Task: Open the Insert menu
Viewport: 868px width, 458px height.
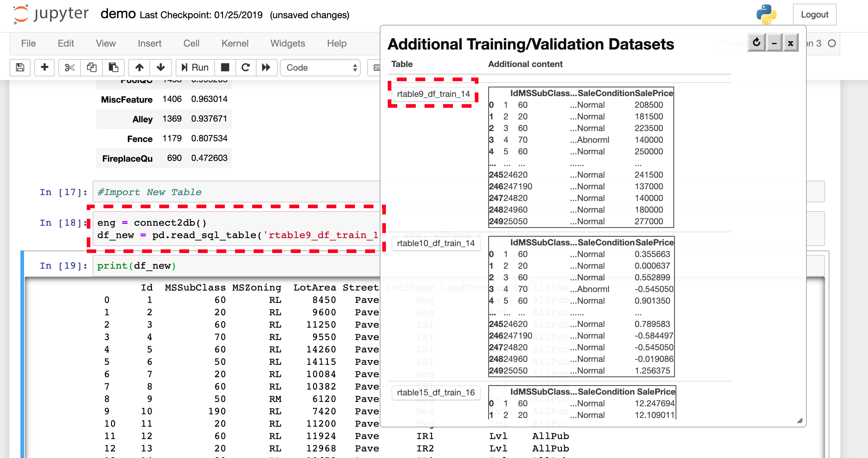Action: [150, 44]
